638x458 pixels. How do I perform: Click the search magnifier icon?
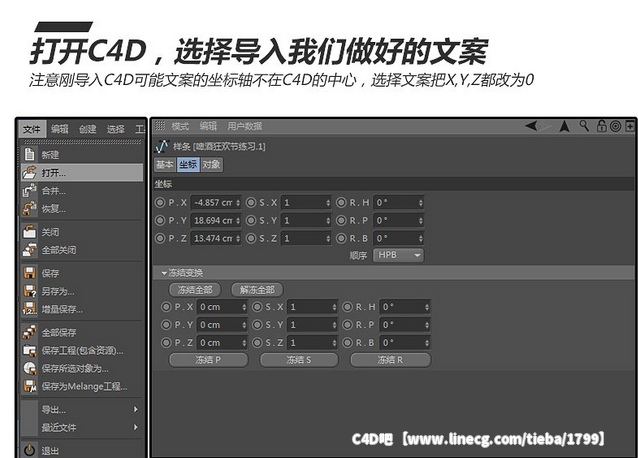584,126
